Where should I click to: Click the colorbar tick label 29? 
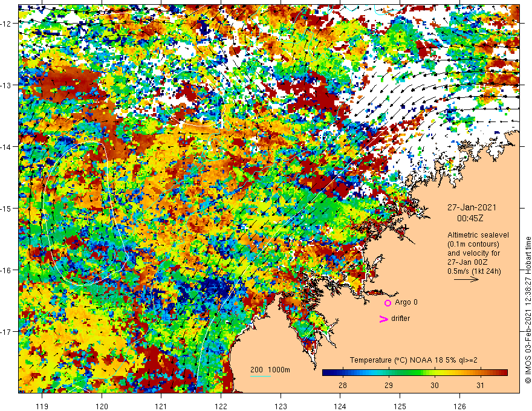389,386
